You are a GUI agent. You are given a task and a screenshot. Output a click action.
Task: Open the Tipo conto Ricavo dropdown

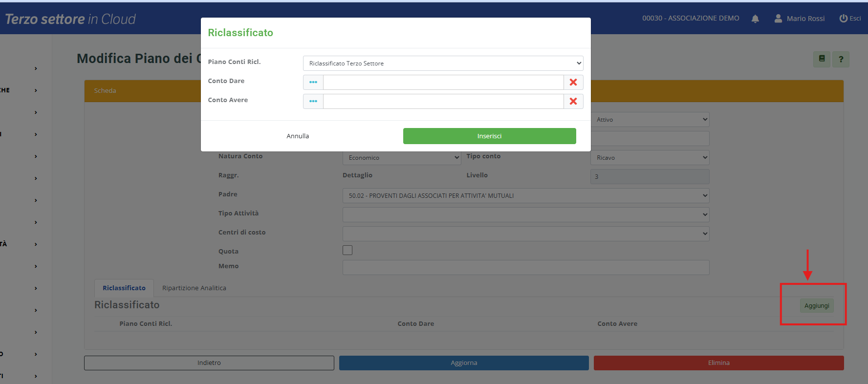click(x=650, y=157)
